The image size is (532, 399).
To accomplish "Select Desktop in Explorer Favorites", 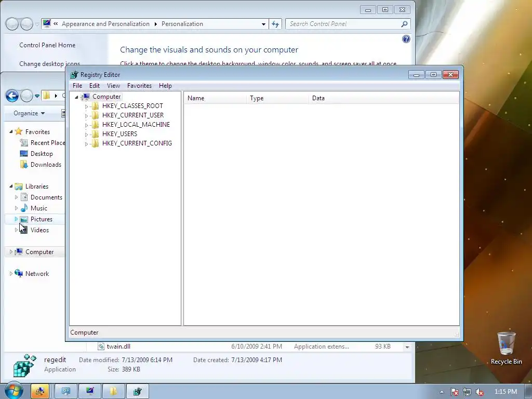I will point(36,153).
